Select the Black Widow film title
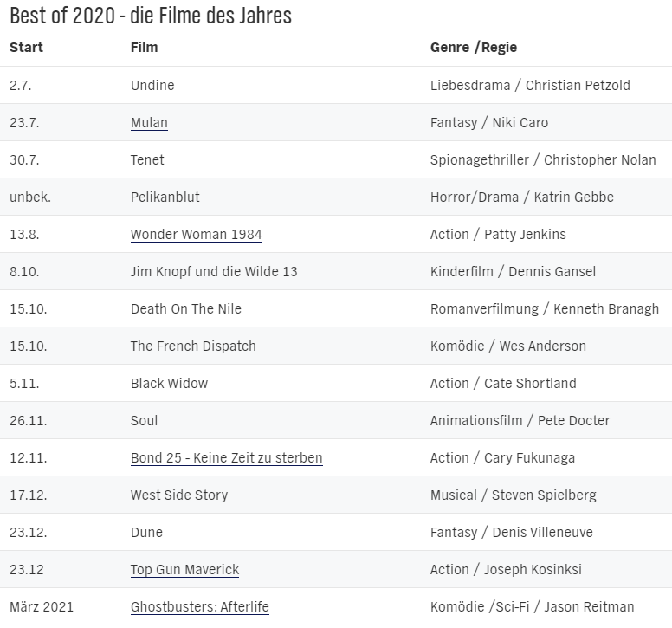The height and width of the screenshot is (628, 672). click(169, 384)
